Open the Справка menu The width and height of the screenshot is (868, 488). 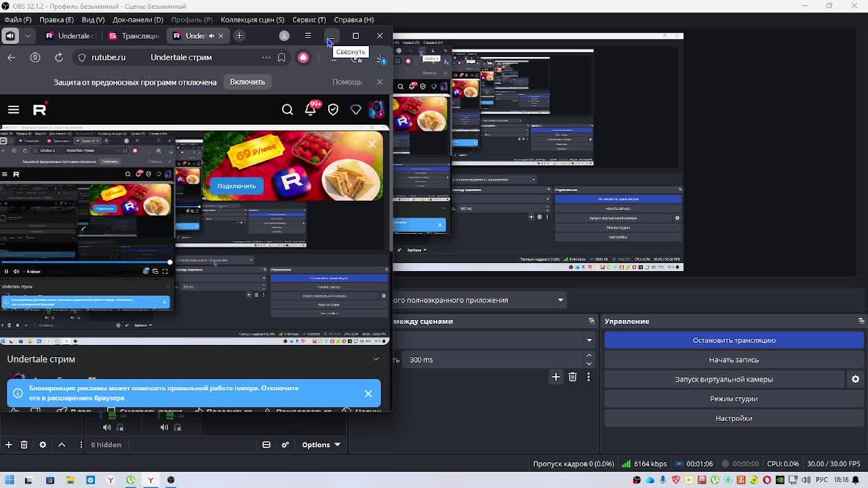[x=354, y=20]
